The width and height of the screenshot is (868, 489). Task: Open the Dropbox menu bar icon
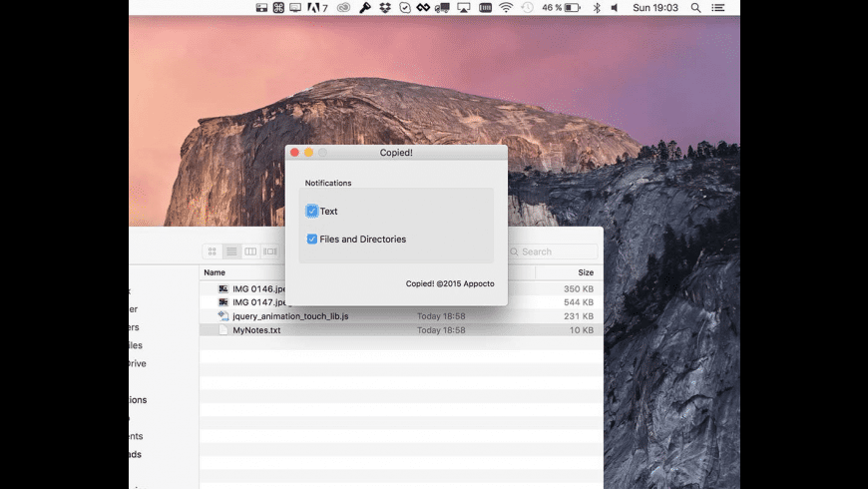383,8
